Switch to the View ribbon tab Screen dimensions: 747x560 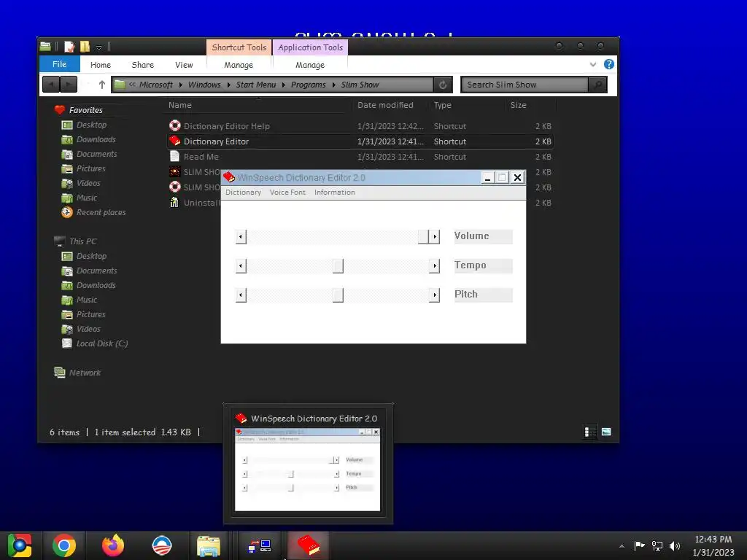(184, 65)
